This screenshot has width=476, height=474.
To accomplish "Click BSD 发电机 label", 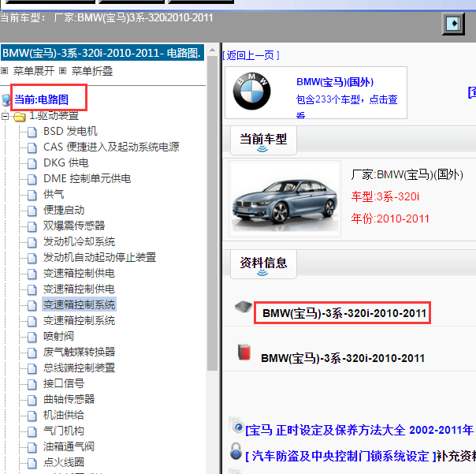I will pyautogui.click(x=70, y=131).
